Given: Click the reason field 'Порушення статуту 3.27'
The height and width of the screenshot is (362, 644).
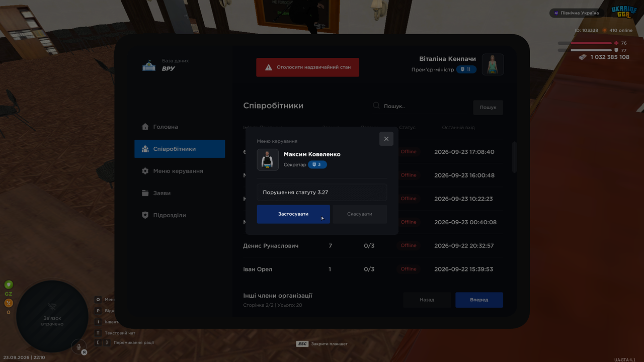Looking at the screenshot, I should [x=322, y=192].
